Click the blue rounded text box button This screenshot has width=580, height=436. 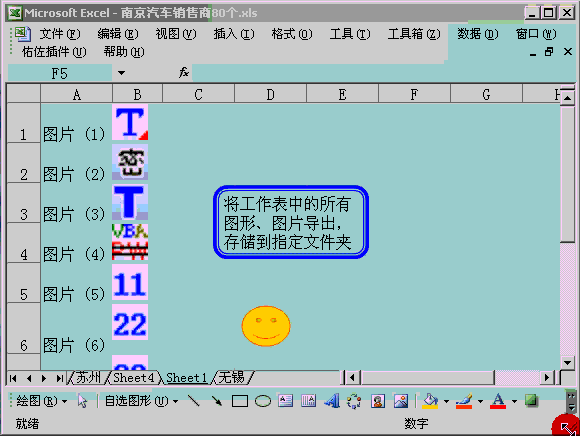pyautogui.click(x=291, y=222)
